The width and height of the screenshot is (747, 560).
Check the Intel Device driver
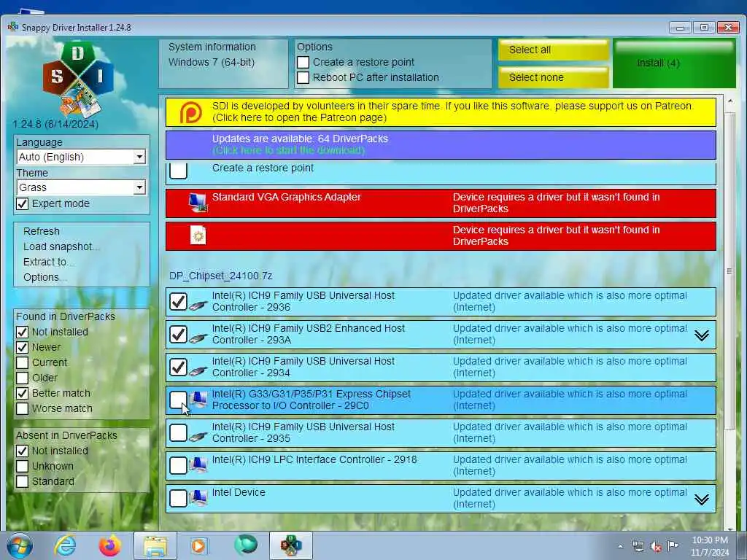pos(178,499)
